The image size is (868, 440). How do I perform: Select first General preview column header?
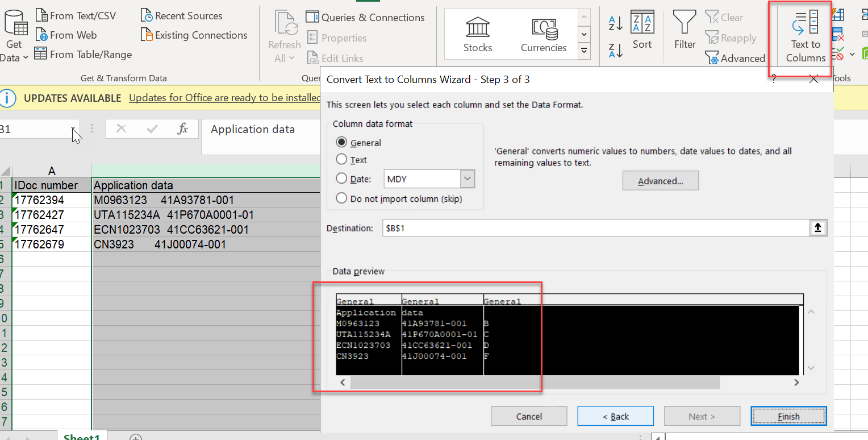[x=369, y=301]
